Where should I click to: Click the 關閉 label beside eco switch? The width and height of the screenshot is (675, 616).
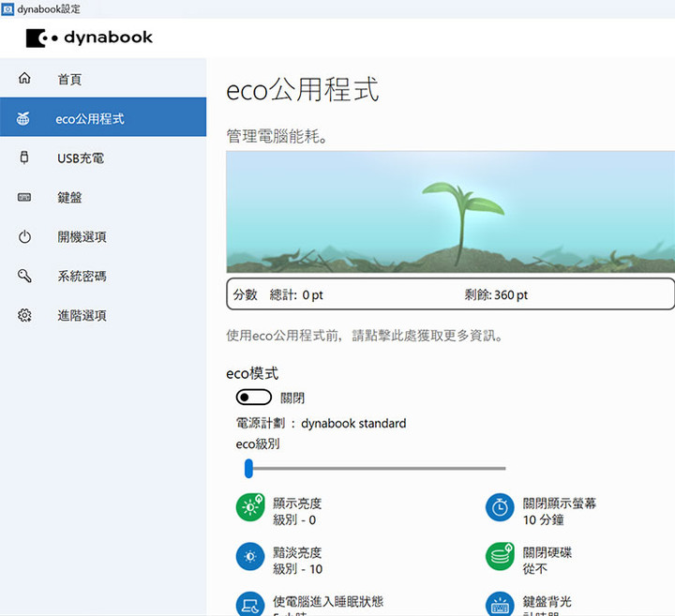[292, 398]
